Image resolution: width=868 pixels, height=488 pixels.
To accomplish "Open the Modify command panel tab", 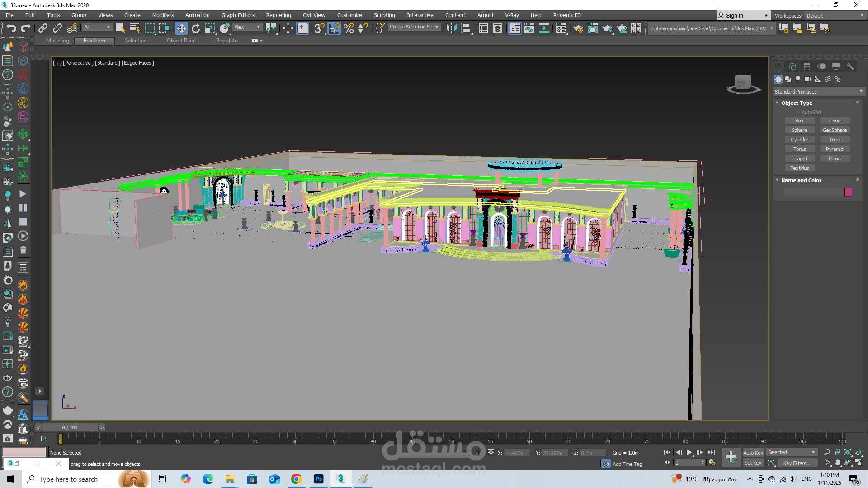I will pos(793,66).
